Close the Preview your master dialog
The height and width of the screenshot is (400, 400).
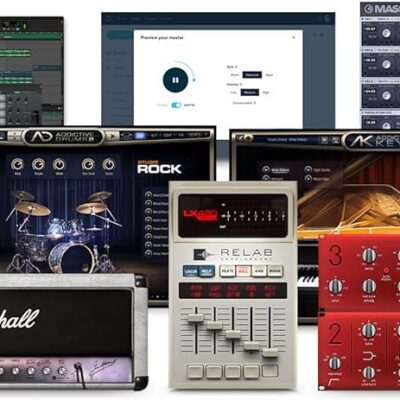(x=294, y=37)
